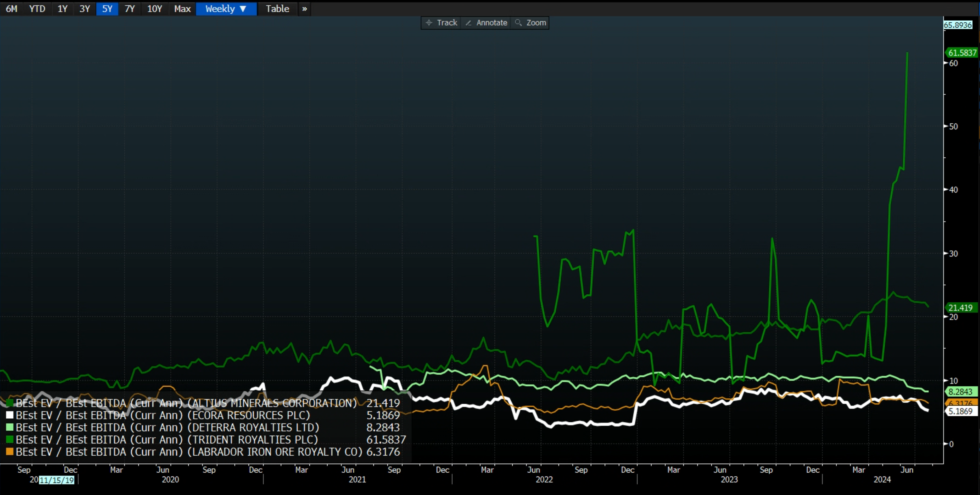Image resolution: width=980 pixels, height=495 pixels.
Task: Click Altius Minerals green legend swatch
Action: coord(10,403)
